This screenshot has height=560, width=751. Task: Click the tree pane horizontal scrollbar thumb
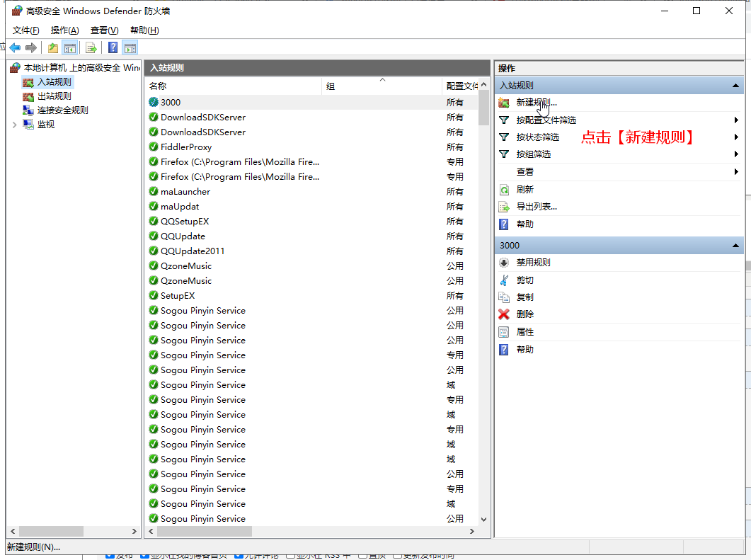tap(51, 531)
